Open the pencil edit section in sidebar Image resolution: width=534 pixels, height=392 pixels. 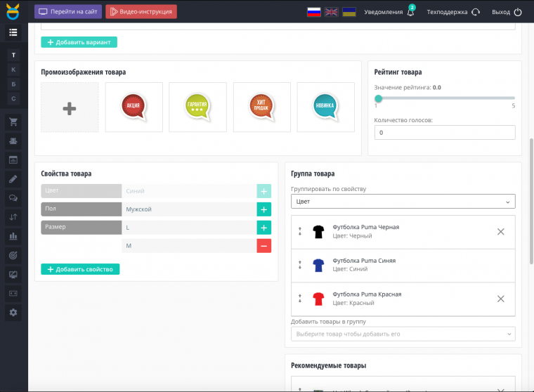(x=13, y=179)
